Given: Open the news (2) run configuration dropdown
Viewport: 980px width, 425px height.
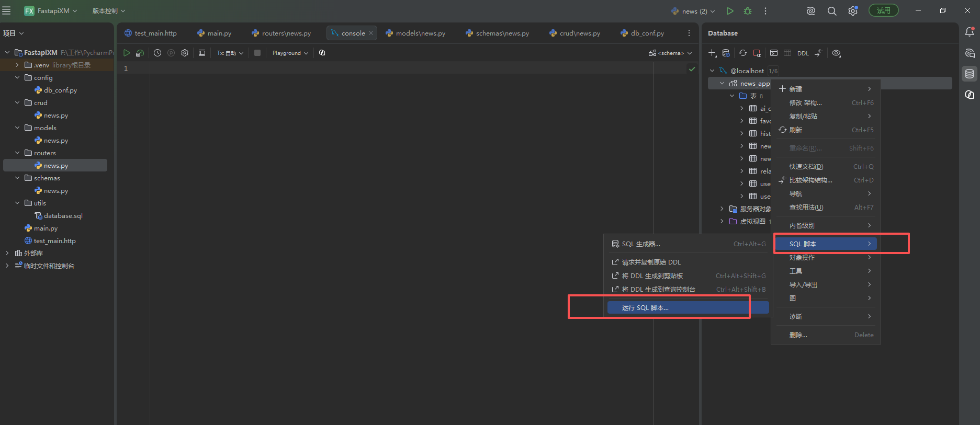Looking at the screenshot, I should (693, 11).
